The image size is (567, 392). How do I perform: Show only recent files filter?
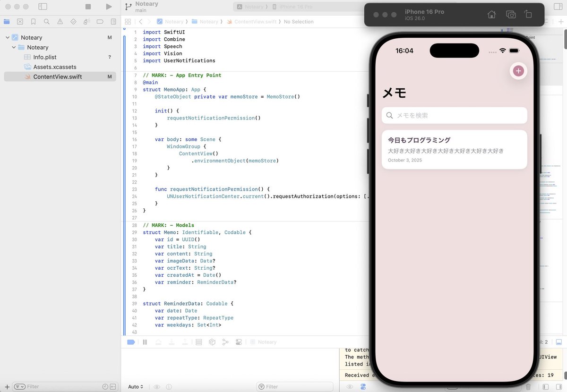105,386
